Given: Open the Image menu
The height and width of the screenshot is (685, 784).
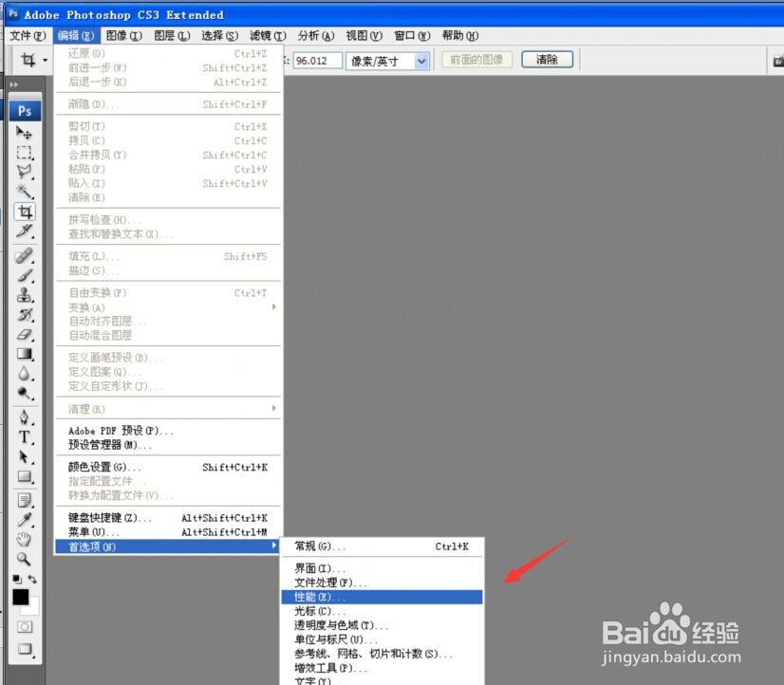Looking at the screenshot, I should (124, 35).
